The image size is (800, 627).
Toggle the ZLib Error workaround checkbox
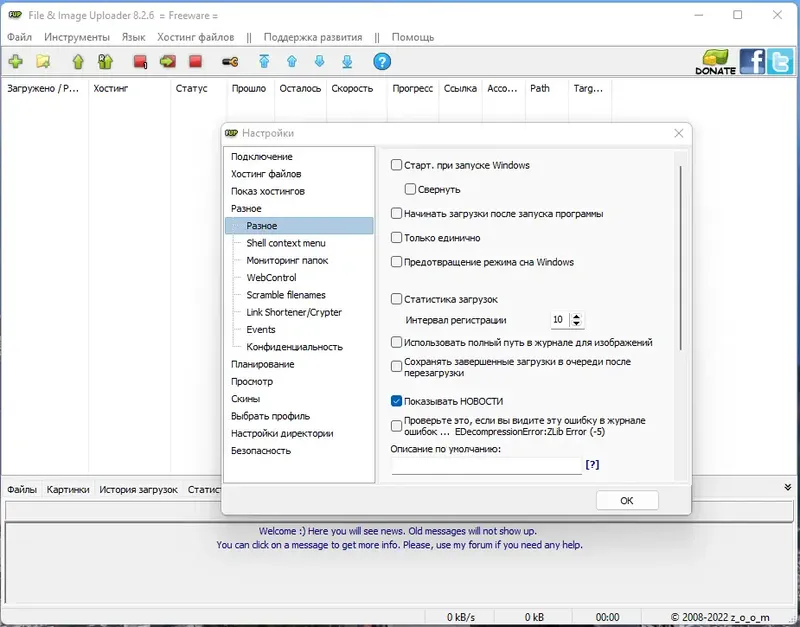click(396, 426)
